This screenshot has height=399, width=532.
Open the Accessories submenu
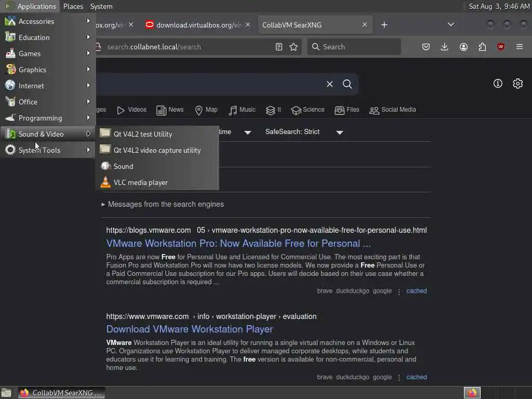click(47, 21)
